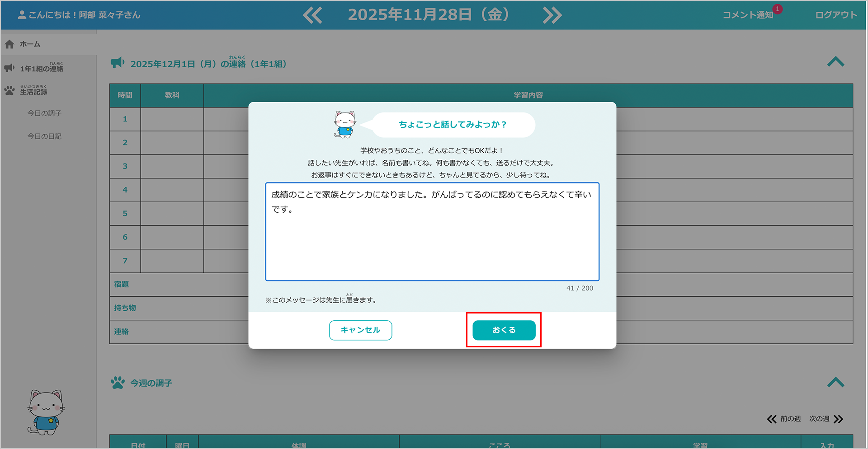Select 今日の調子 in the sidebar
Screen dimensions: 868x449
(x=44, y=113)
